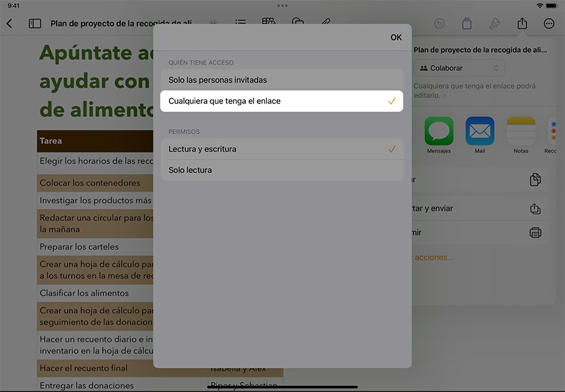
Task: Tap the 9:41 clock in status bar
Action: (x=14, y=6)
